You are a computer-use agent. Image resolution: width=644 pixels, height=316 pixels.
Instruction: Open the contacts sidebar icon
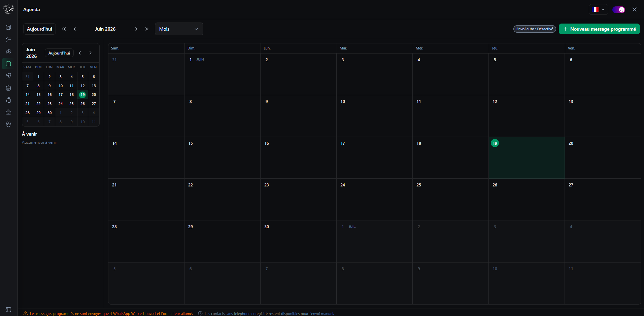coord(8,51)
